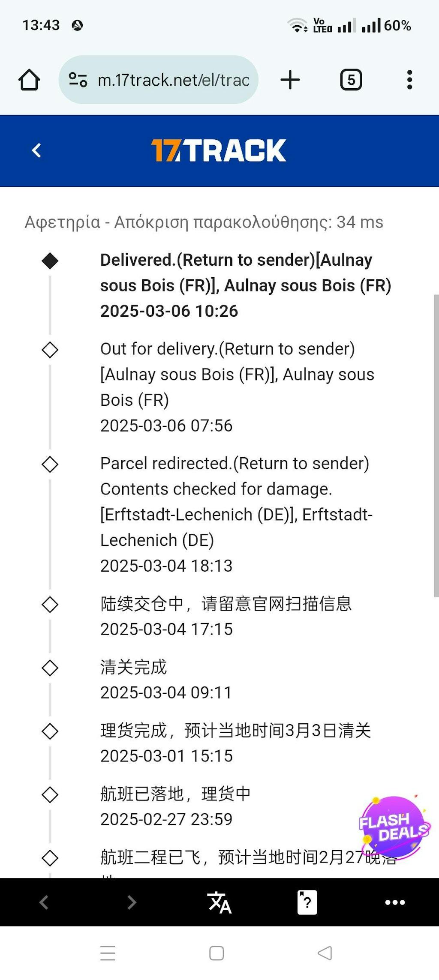Image resolution: width=439 pixels, height=980 pixels.
Task: Tap the browser home icon
Action: click(29, 80)
